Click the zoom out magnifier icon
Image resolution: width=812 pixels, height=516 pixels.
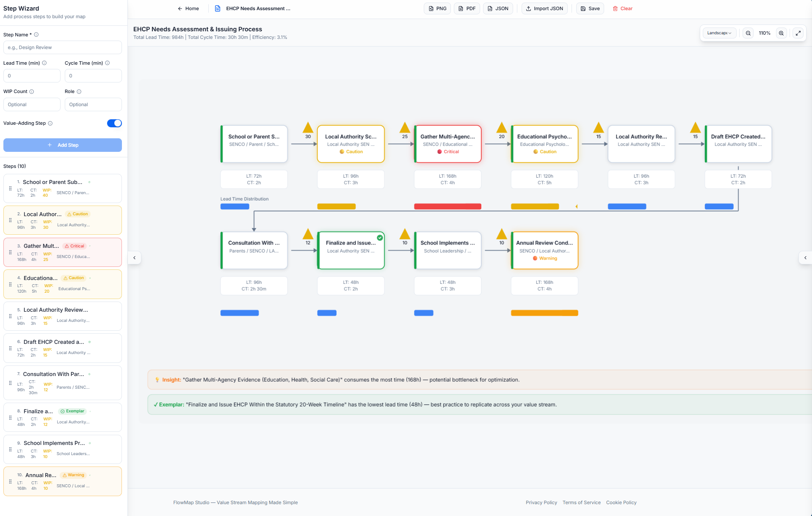click(x=748, y=33)
